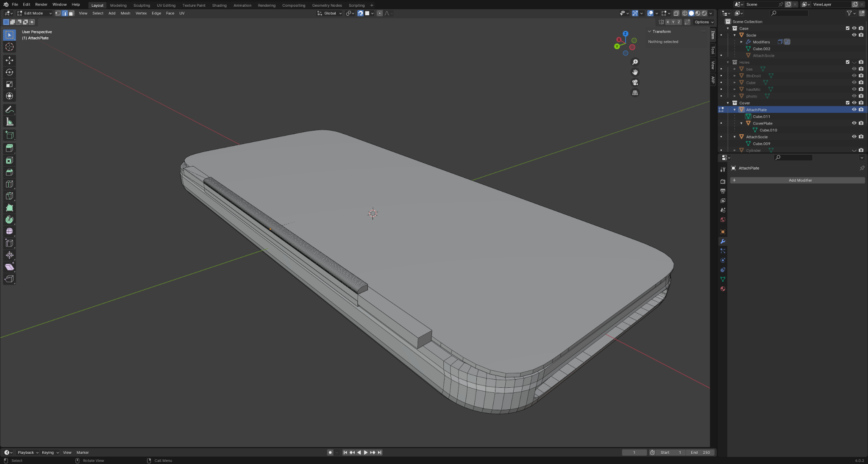The height and width of the screenshot is (464, 868).
Task: Pick the Knife tool
Action: pyautogui.click(x=9, y=196)
